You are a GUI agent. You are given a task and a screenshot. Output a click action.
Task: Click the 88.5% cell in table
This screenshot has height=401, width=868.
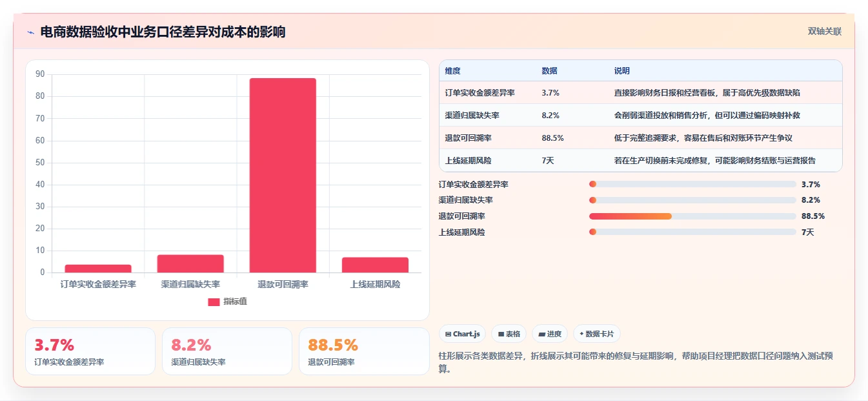pyautogui.click(x=553, y=138)
